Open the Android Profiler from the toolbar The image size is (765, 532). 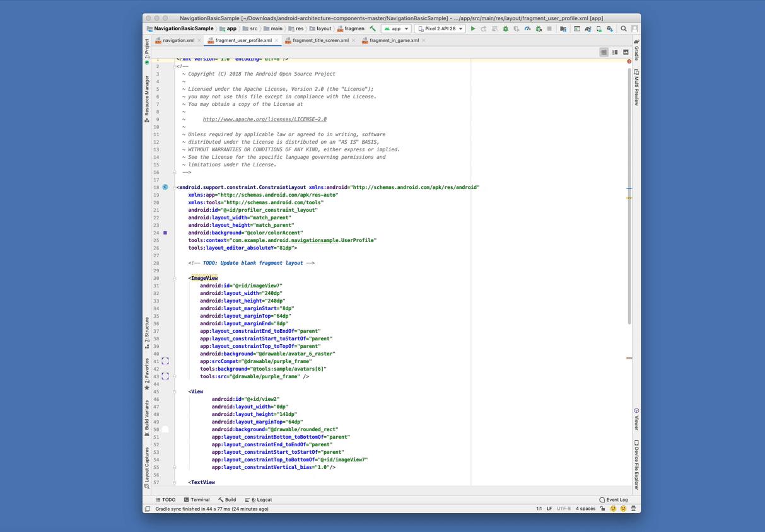click(527, 28)
